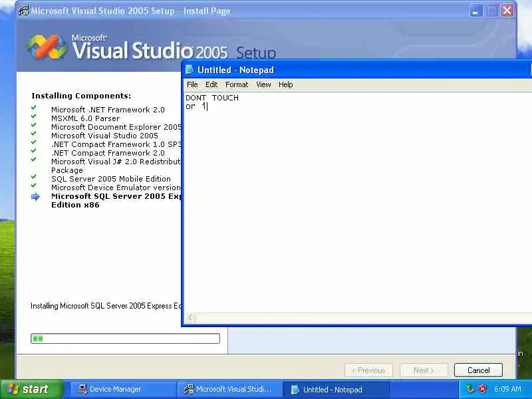Viewport: 532px width, 399px height.
Task: Click the 'SQL Server 2005 Mobile Edition' text
Action: (111, 179)
